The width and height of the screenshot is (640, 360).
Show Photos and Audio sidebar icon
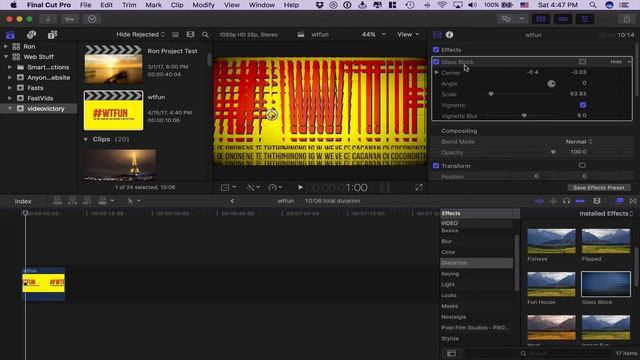coord(31,35)
